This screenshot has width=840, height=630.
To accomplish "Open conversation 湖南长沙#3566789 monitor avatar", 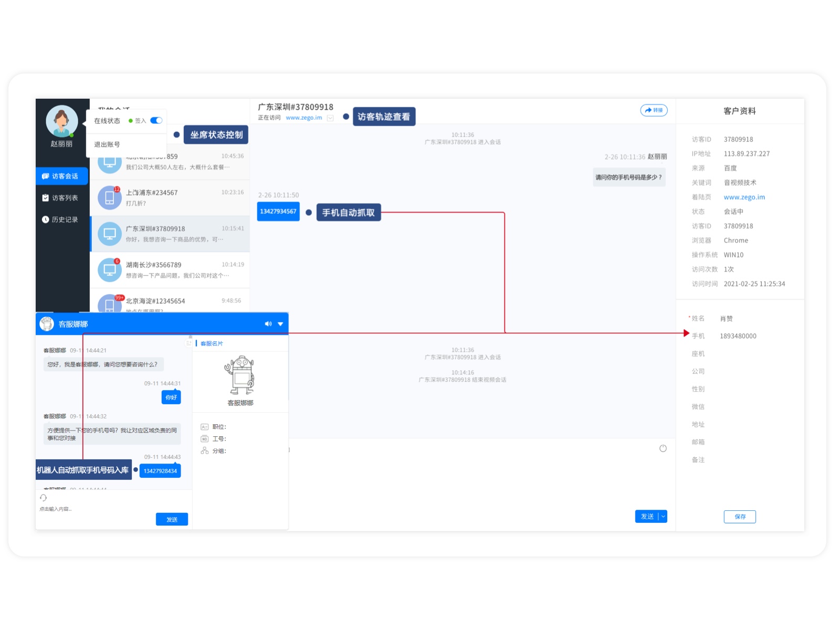I will point(109,270).
